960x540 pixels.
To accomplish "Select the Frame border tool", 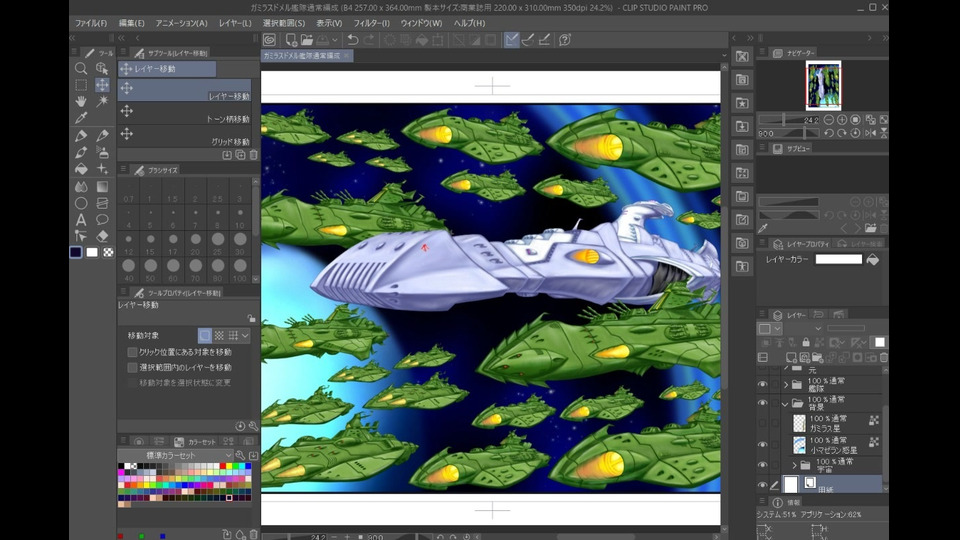I will [102, 203].
